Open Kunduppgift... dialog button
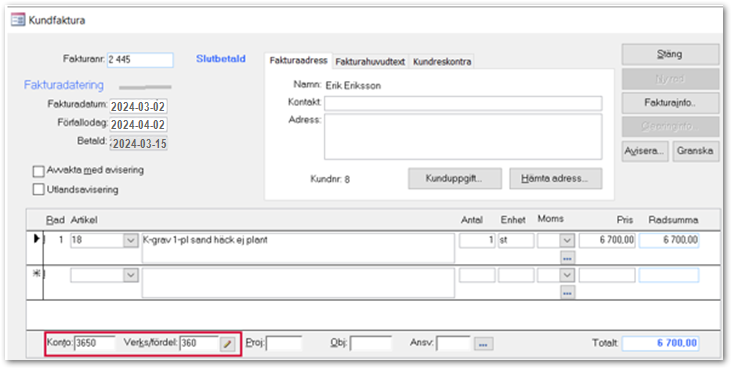 pyautogui.click(x=455, y=178)
